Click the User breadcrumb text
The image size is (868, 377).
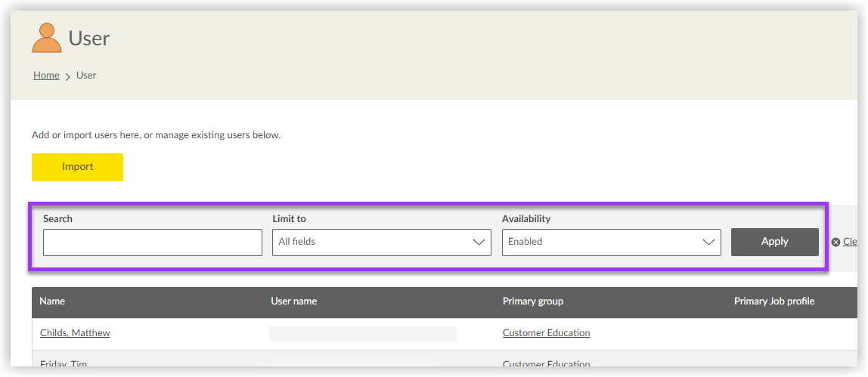86,76
